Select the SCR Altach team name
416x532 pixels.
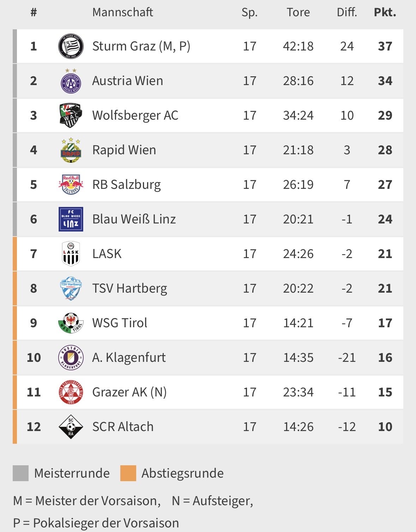(x=123, y=427)
